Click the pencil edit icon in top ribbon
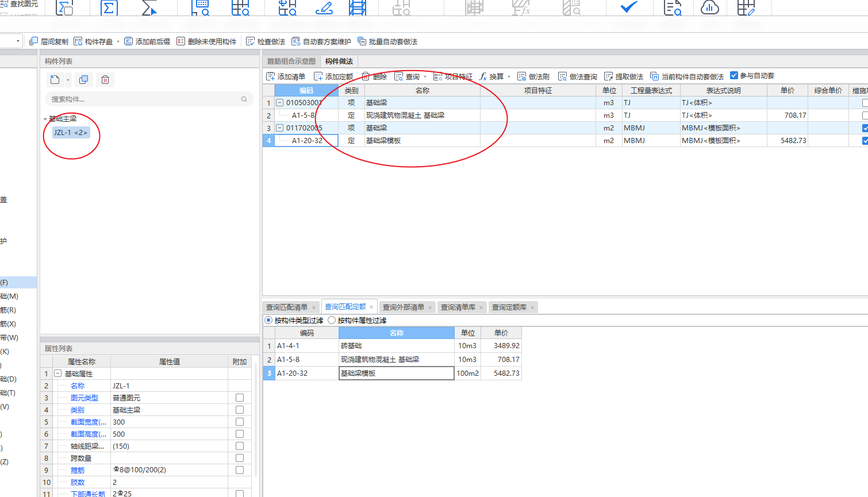Viewport: 868px width, 497px height. tap(324, 7)
